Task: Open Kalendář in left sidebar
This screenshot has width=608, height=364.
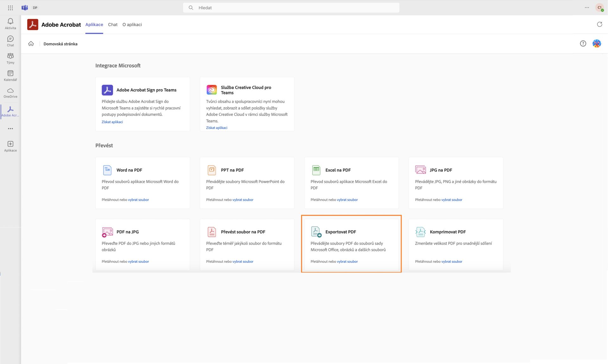Action: coord(10,76)
